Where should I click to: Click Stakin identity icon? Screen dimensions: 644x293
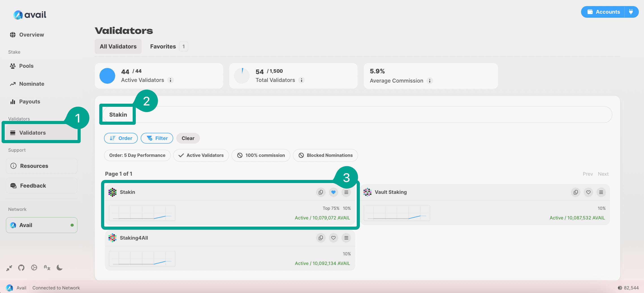coord(112,192)
